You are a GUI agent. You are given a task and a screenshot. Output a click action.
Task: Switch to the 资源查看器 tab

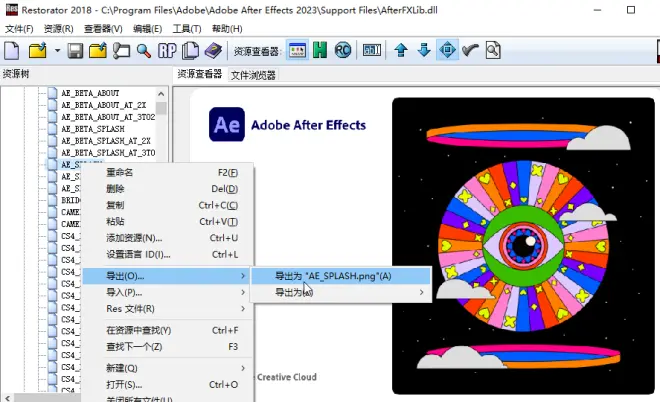click(200, 75)
